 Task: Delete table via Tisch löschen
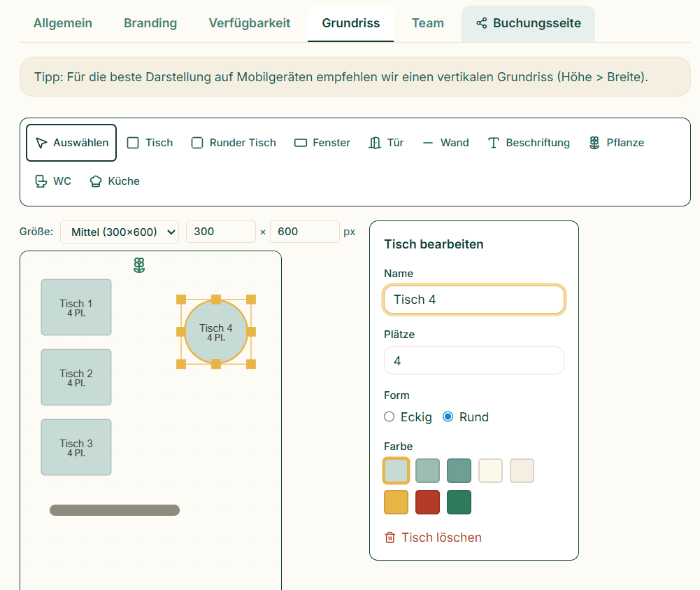[x=433, y=538]
